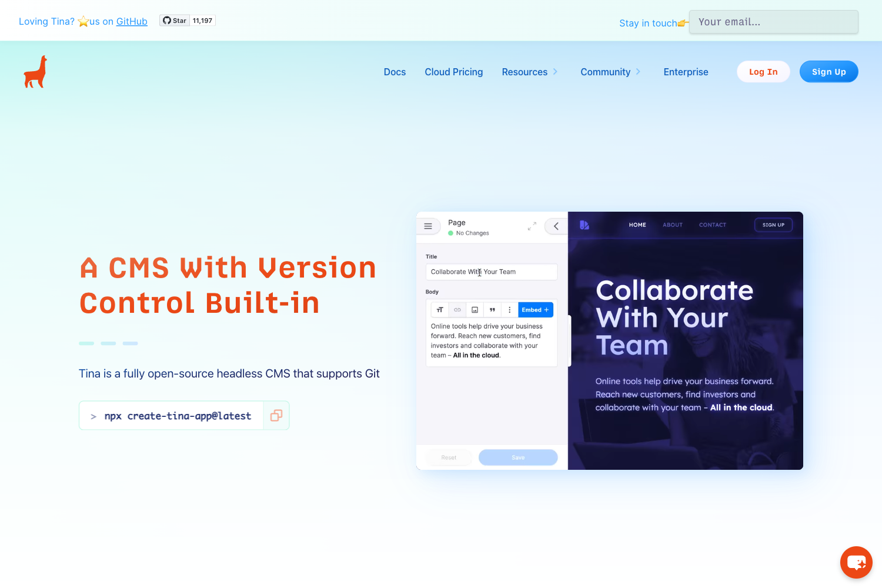Insert a blockquote from the Body toolbar
Image resolution: width=882 pixels, height=588 pixels.
(x=492, y=309)
